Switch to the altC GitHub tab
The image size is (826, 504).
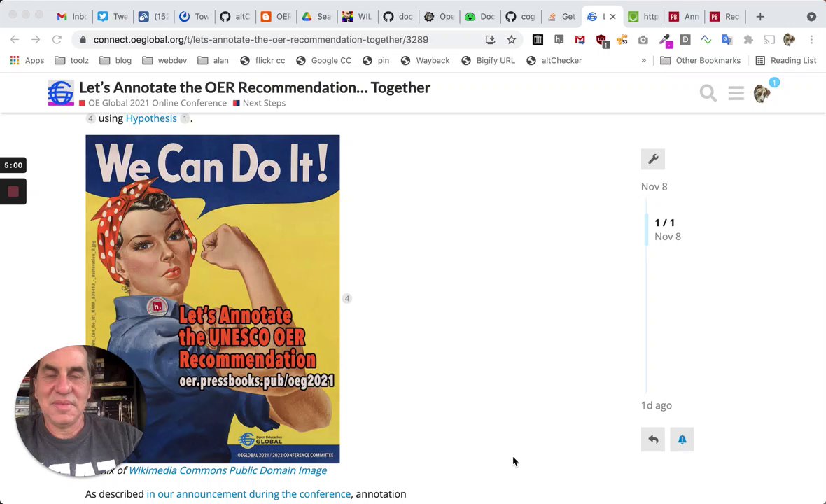[x=235, y=17]
